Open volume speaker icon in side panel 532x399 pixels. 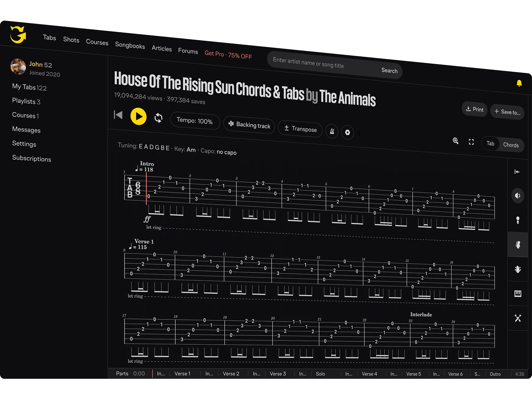[518, 196]
